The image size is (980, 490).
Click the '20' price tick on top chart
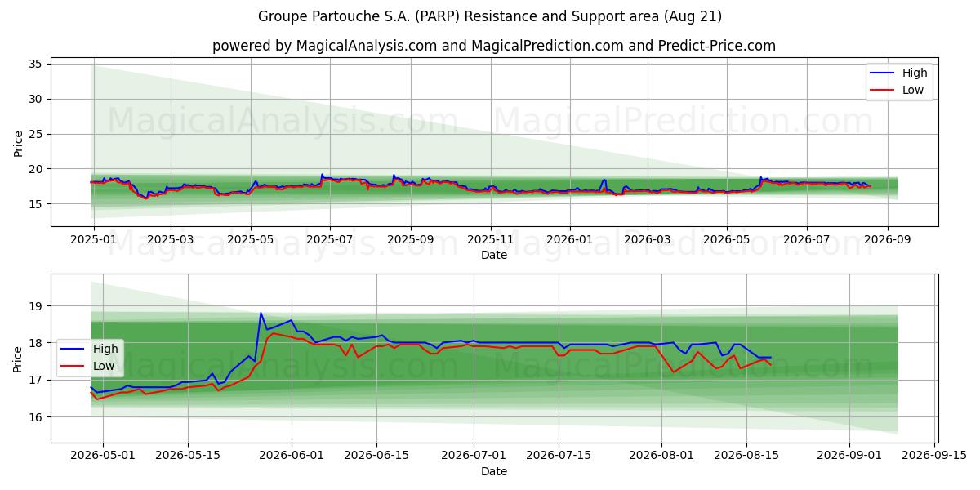pyautogui.click(x=36, y=169)
